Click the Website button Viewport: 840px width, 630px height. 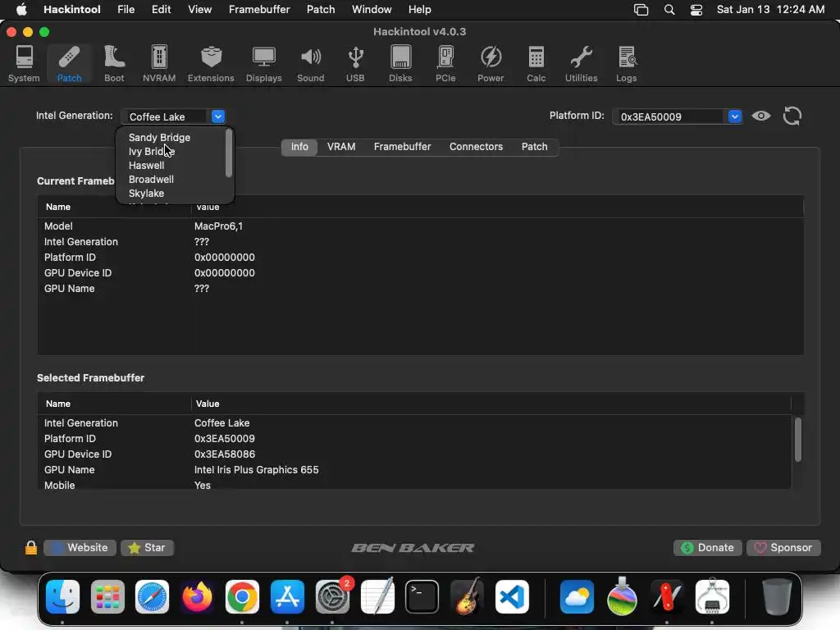pos(80,547)
